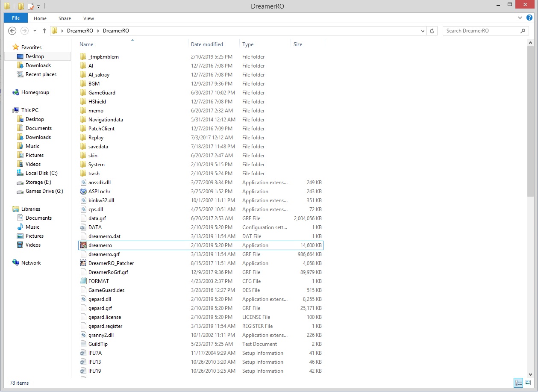Switch to the View ribbon tab

88,18
